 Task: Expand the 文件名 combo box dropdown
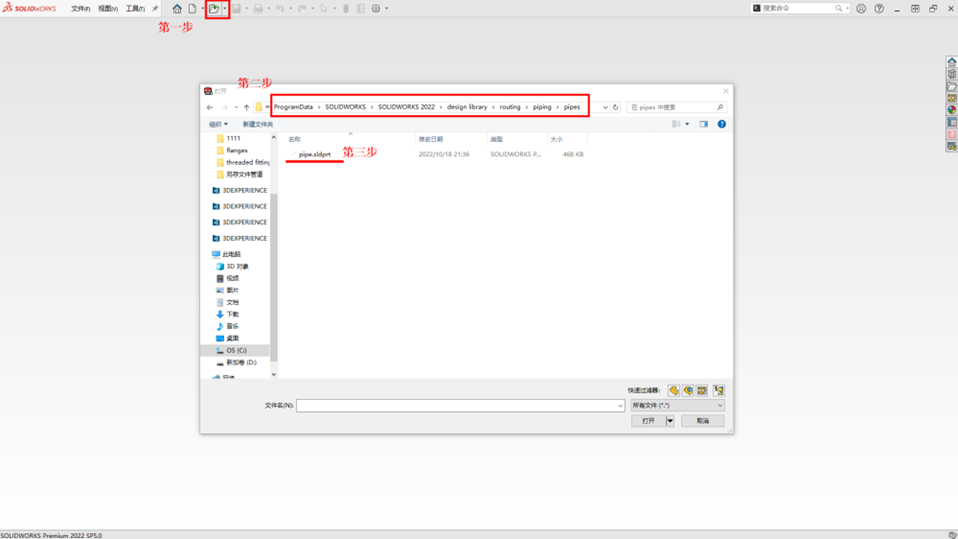(x=620, y=406)
